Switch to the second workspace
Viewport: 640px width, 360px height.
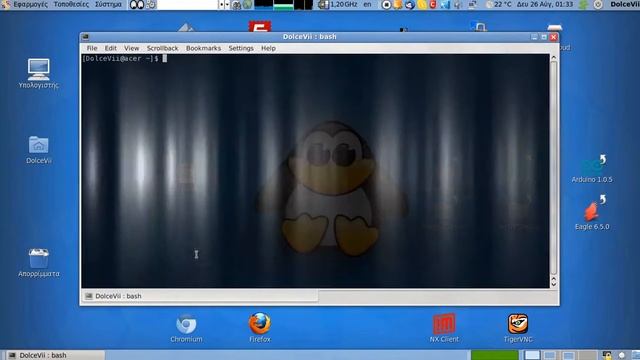point(550,355)
